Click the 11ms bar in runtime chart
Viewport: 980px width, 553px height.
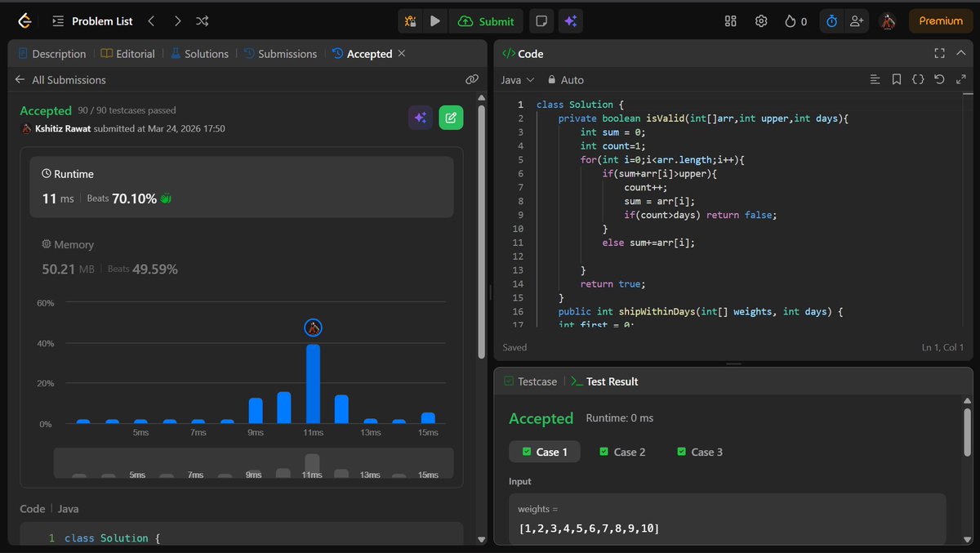point(313,383)
